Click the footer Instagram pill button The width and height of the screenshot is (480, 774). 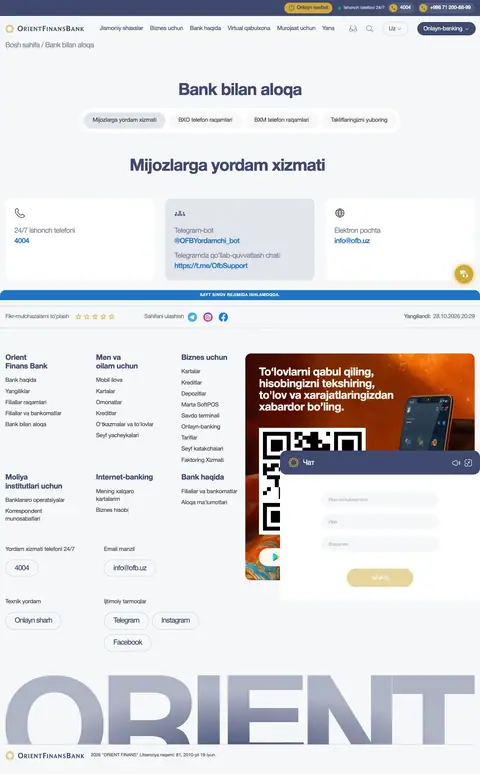(x=175, y=620)
